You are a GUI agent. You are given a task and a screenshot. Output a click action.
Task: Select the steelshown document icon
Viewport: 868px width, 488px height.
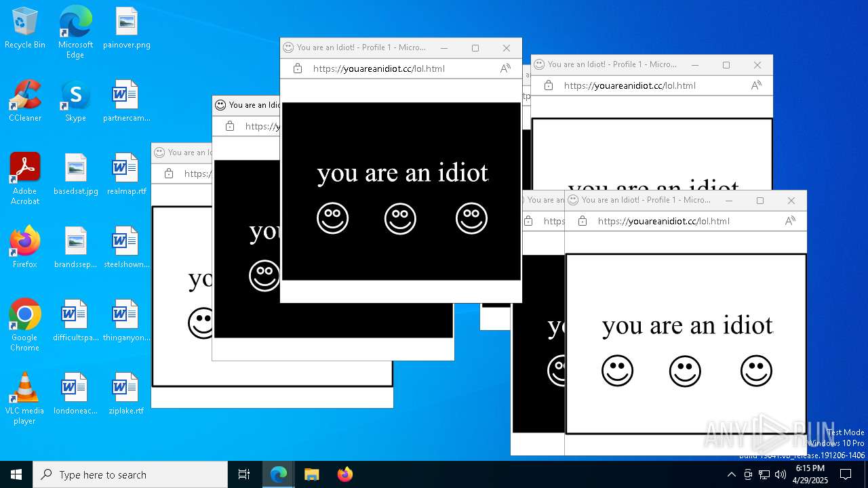point(126,247)
